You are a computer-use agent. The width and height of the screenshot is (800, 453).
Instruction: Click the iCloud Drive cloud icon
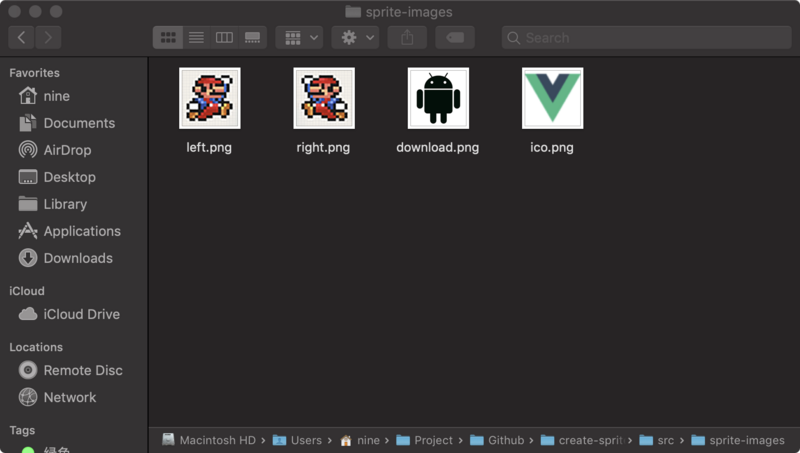(x=28, y=314)
